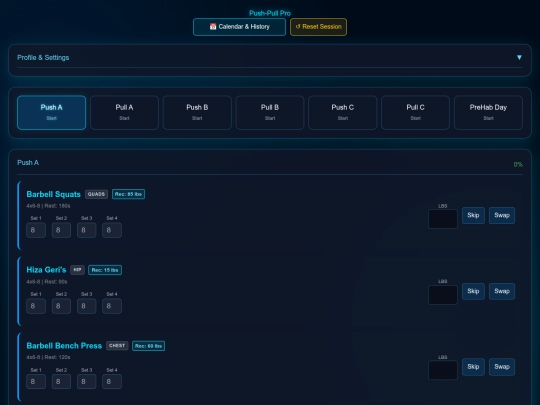This screenshot has height=405, width=540.
Task: Open the Pull C workout tab
Action: (415, 113)
